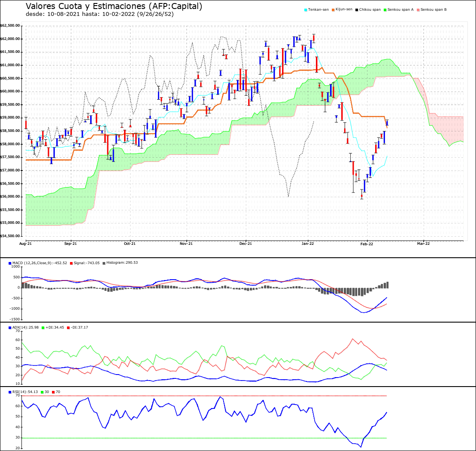476x451 pixels.
Task: Click the Senkou span A legend label
Action: coord(400,10)
